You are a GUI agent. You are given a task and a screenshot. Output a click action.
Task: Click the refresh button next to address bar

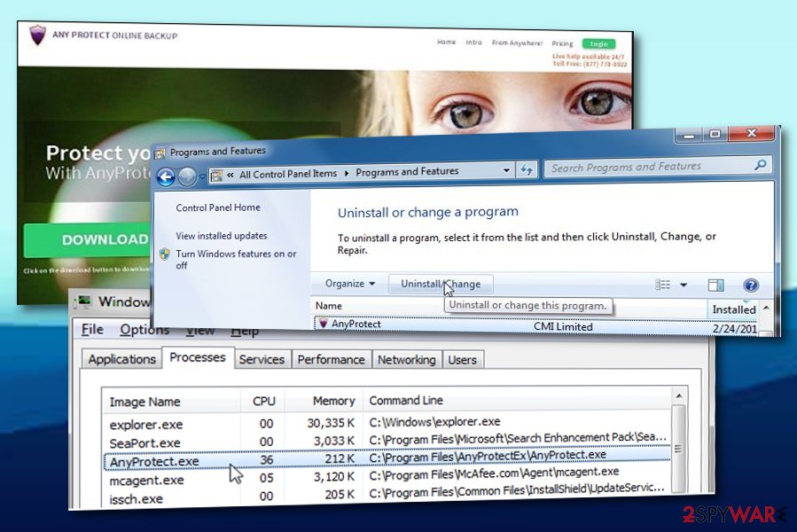tap(526, 170)
